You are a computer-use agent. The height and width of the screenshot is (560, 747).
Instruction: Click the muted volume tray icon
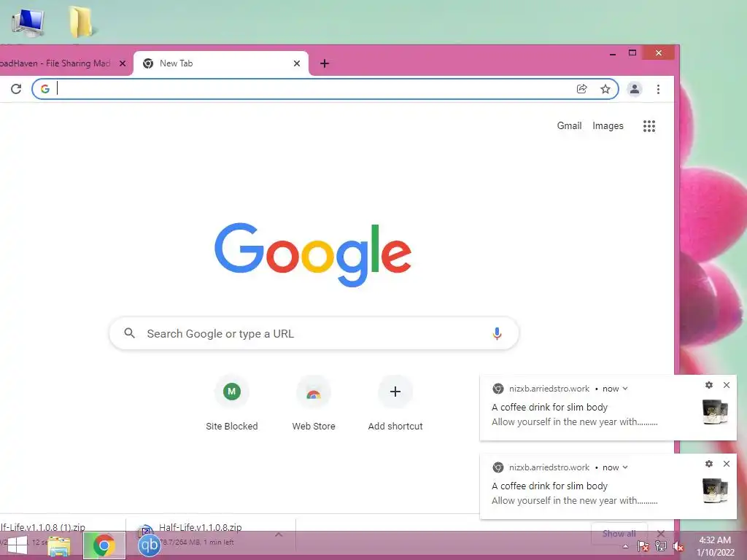tap(678, 546)
